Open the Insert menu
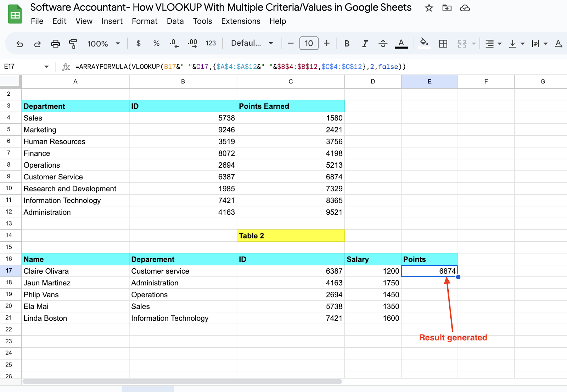This screenshot has height=392, width=567. pyautogui.click(x=112, y=21)
